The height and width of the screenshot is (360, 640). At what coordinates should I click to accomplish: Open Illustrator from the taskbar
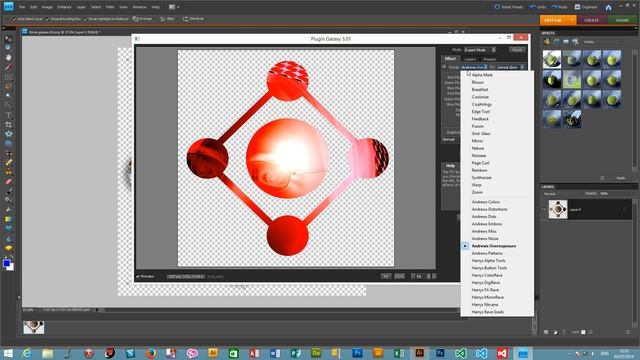[x=419, y=353]
